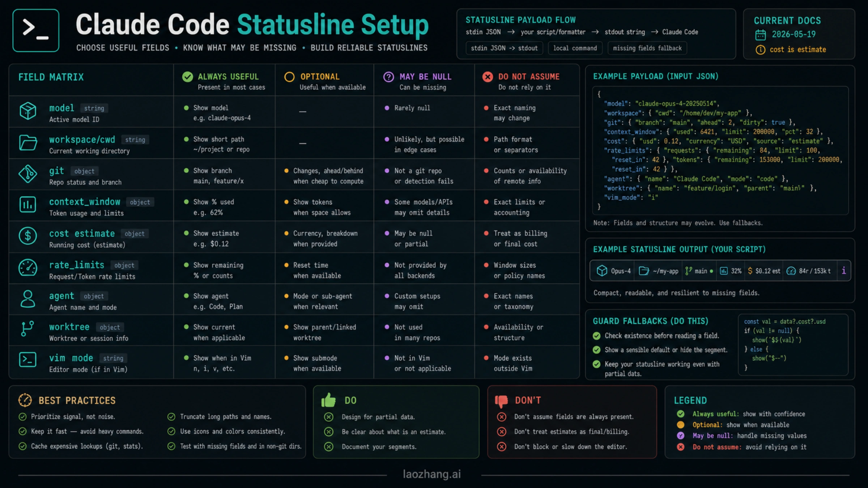Click the 'object' type badge next to rate_limits

point(124,265)
